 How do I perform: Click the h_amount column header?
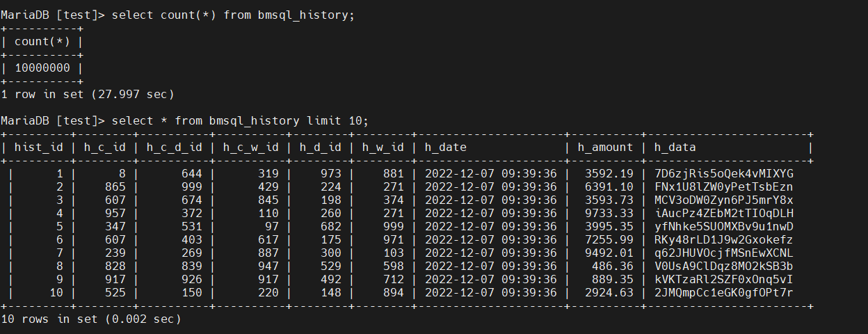click(x=605, y=148)
